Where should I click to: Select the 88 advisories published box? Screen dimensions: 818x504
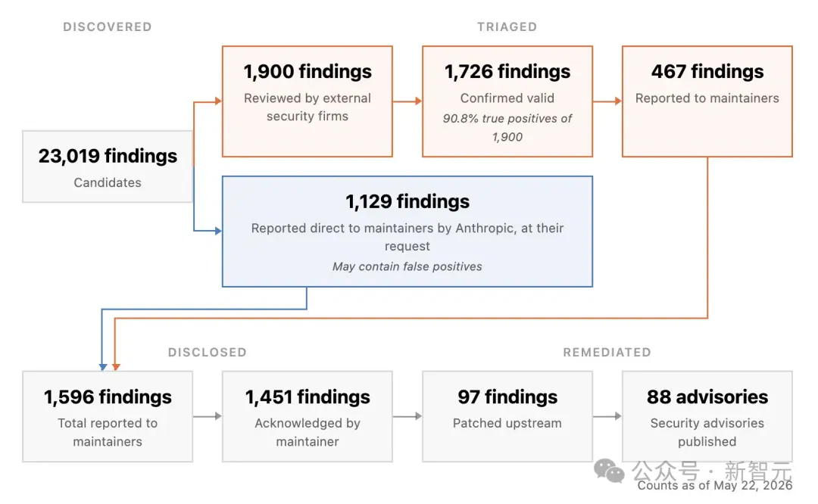[707, 416]
